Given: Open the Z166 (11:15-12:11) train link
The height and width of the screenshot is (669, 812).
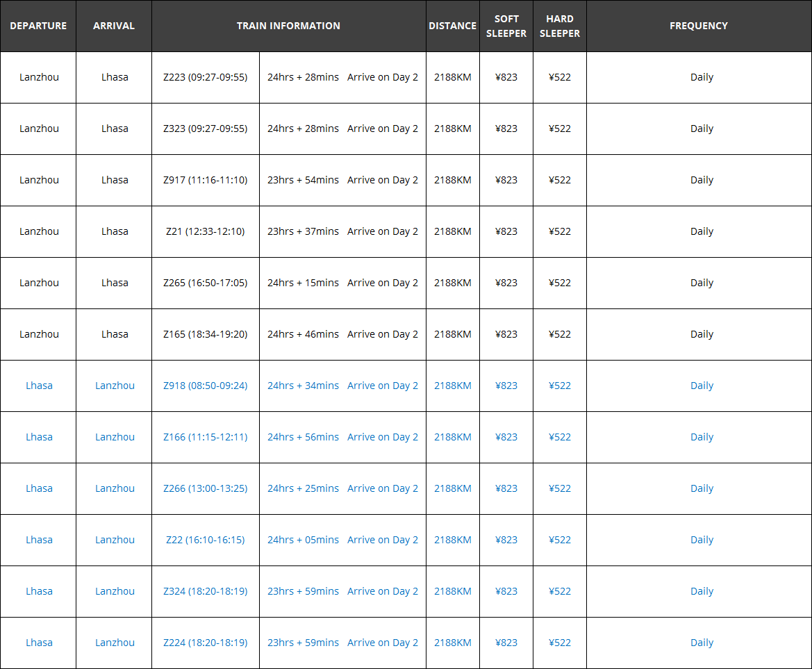Looking at the screenshot, I should click(205, 437).
